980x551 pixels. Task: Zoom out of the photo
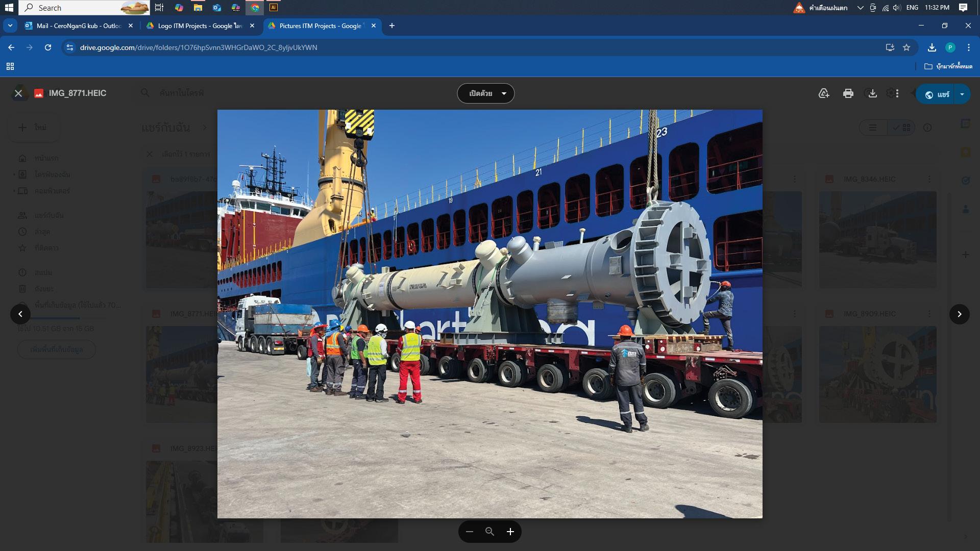(x=470, y=532)
